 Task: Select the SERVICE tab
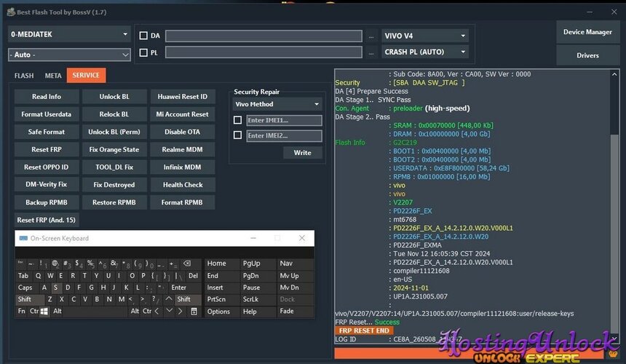click(x=86, y=75)
